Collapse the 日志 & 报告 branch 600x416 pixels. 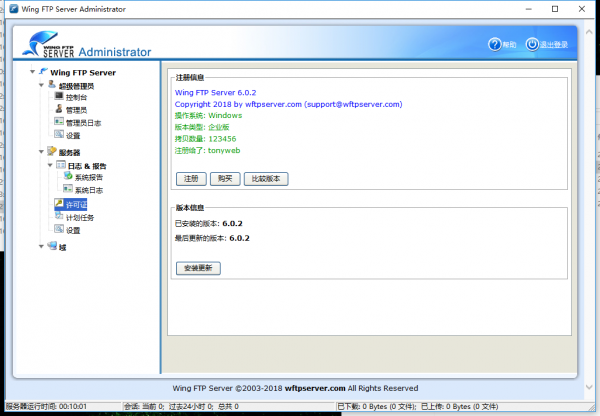pos(50,165)
